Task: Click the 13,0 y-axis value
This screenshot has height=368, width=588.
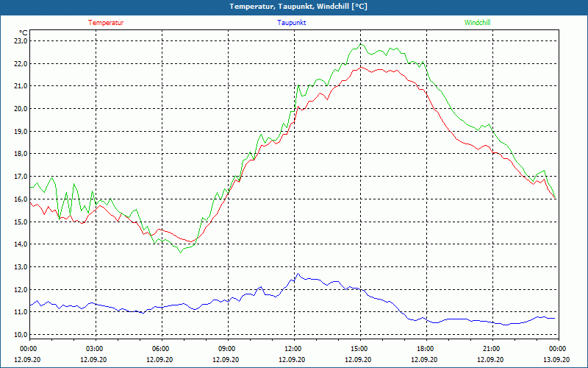Action: click(21, 266)
